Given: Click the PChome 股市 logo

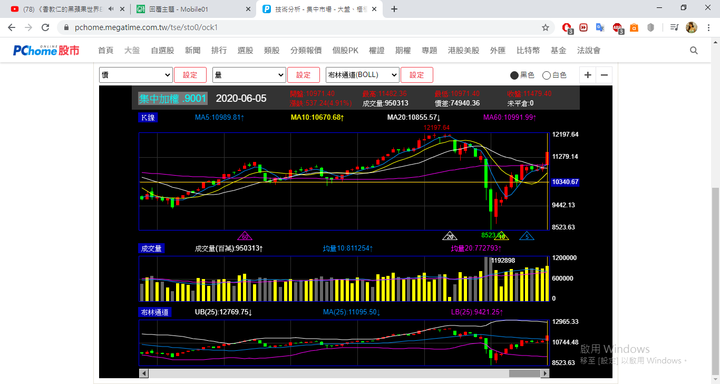Looking at the screenshot, I should [46, 50].
